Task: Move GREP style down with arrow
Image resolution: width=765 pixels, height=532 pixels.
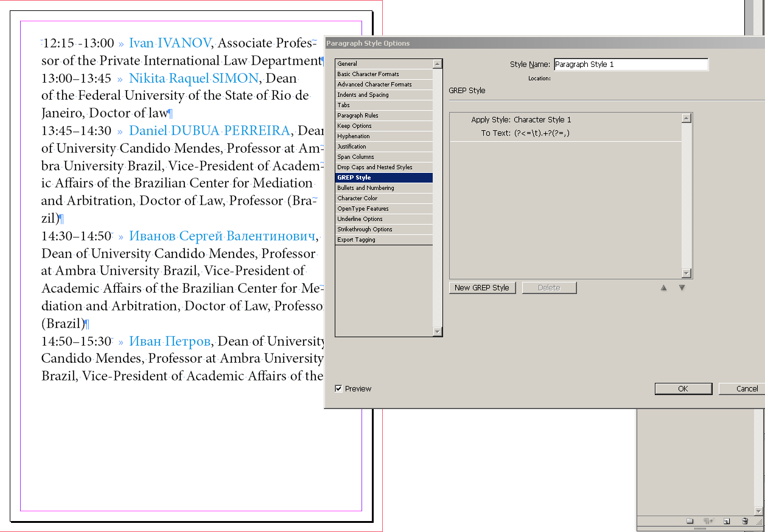Action: pos(682,288)
